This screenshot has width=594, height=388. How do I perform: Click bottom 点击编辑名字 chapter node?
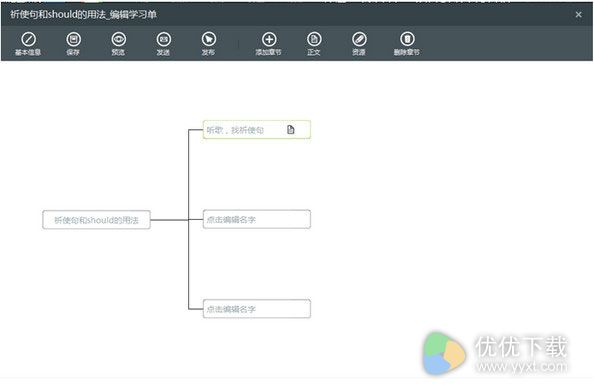(x=257, y=309)
